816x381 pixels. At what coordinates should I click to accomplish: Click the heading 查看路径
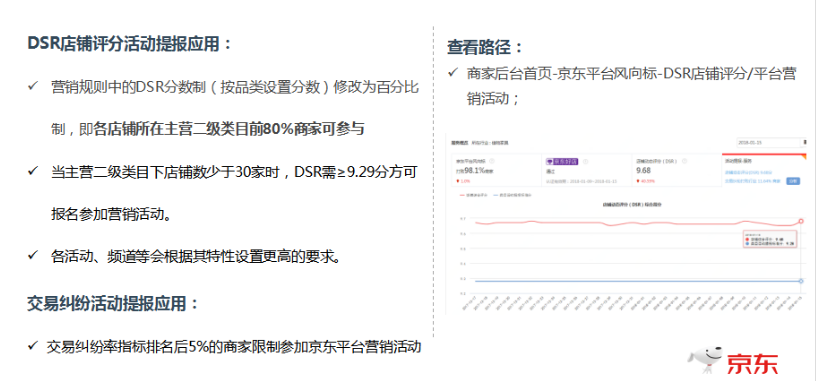486,47
